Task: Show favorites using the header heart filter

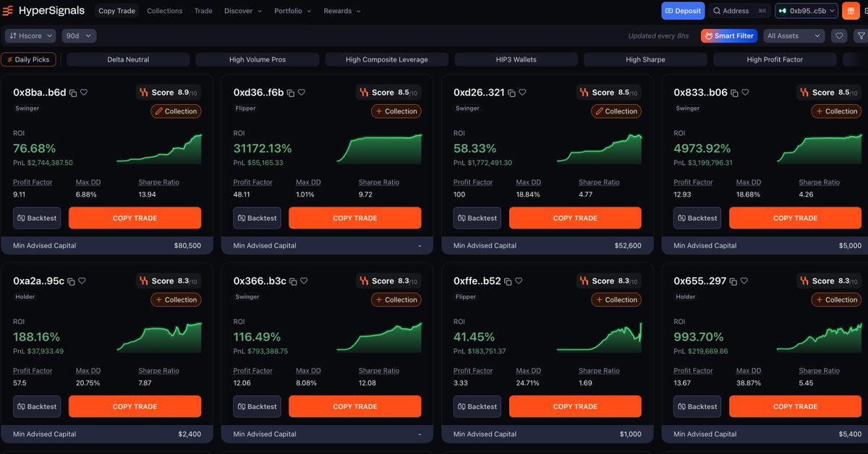Action: (839, 35)
